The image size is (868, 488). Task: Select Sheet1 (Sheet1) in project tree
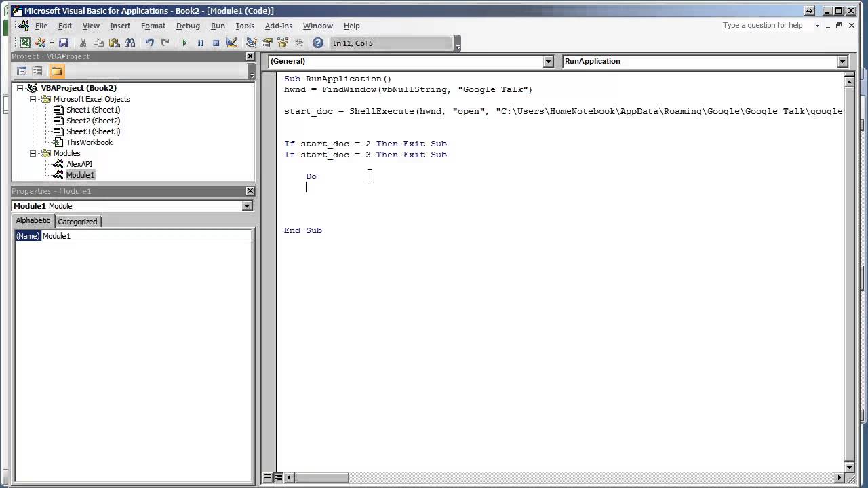click(93, 110)
